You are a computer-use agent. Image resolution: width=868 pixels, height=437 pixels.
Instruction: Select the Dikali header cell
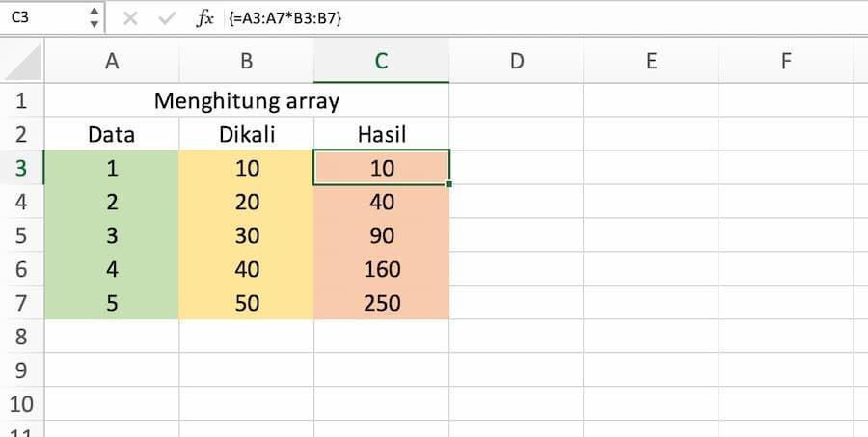247,134
